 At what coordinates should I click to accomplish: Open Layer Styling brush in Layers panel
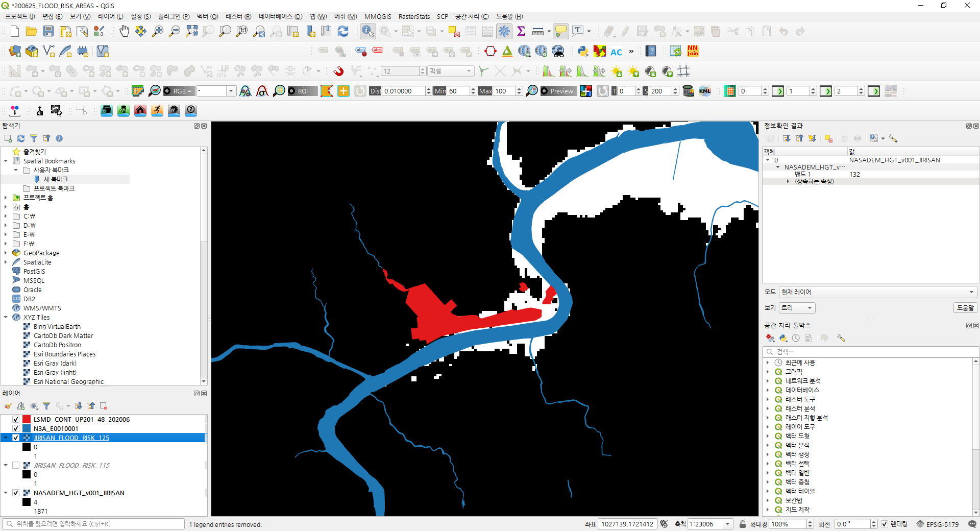(8, 406)
